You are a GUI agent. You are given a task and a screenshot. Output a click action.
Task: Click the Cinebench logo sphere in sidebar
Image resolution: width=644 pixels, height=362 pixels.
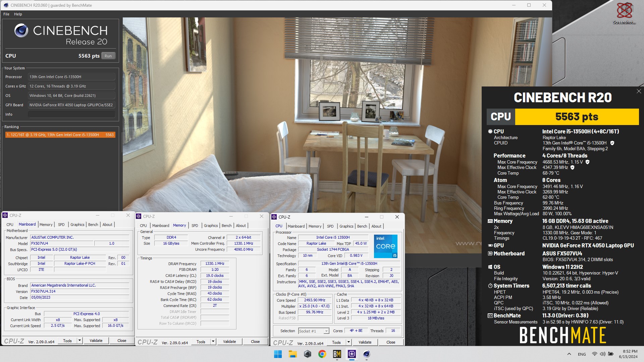[21, 31]
